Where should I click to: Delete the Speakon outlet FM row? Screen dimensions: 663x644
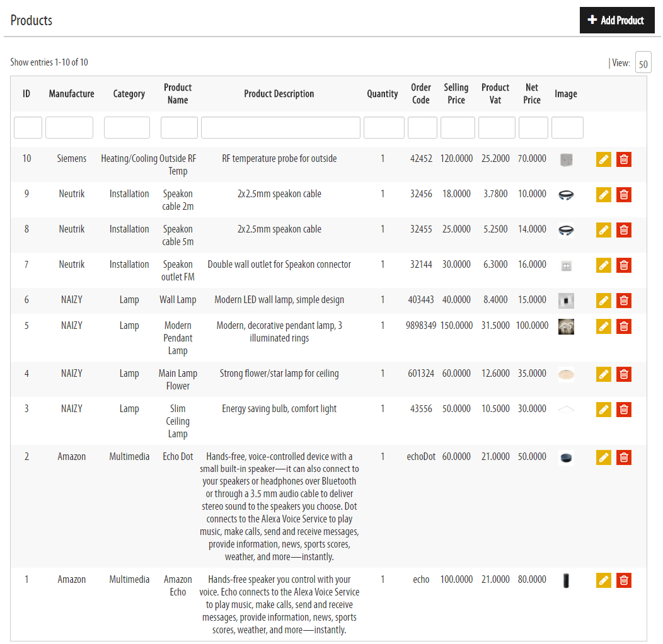(623, 265)
